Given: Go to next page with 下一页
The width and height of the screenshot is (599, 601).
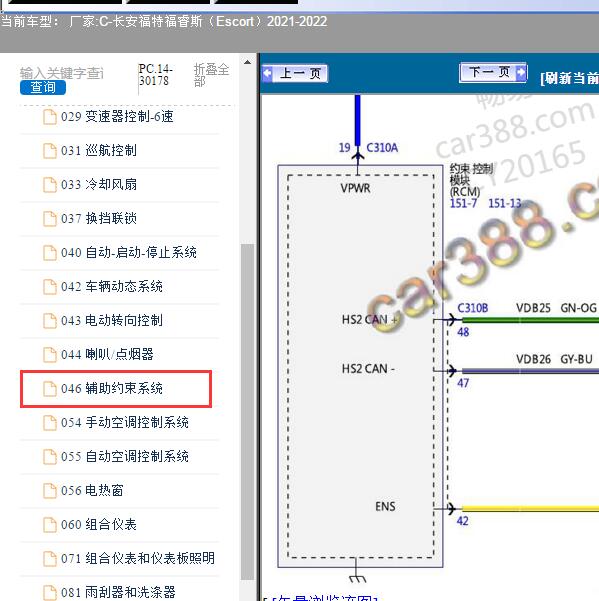Looking at the screenshot, I should pyautogui.click(x=493, y=72).
